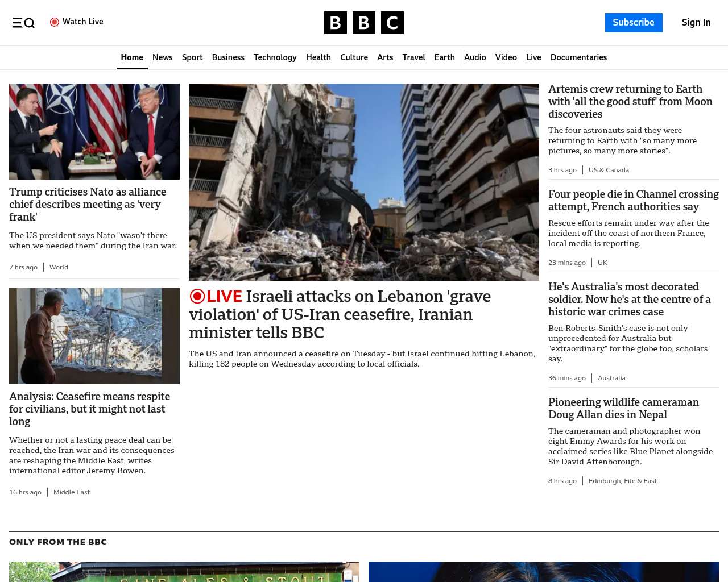Screen dimensions: 728x582
Task: Click the BBC logo
Action: pyautogui.click(x=364, y=23)
